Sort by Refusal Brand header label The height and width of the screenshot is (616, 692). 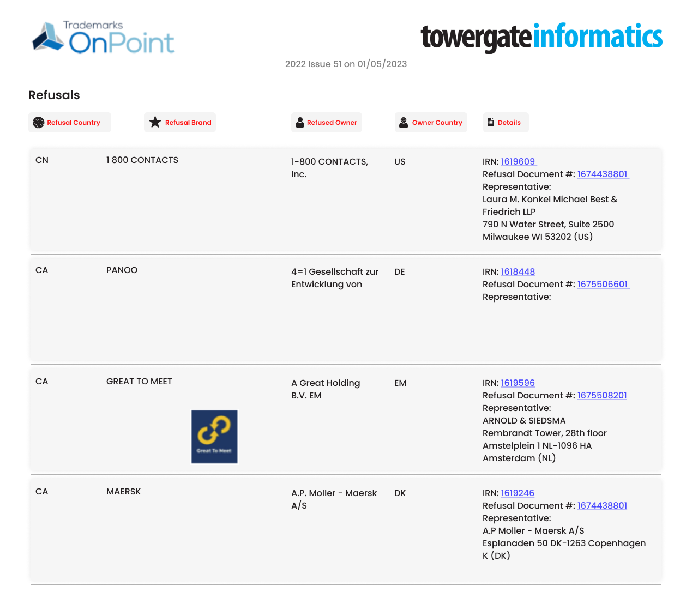click(188, 123)
